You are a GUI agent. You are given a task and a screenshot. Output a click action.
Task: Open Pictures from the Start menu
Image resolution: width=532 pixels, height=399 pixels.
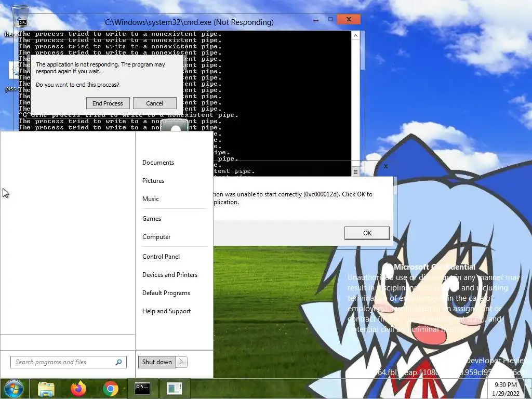pos(153,181)
